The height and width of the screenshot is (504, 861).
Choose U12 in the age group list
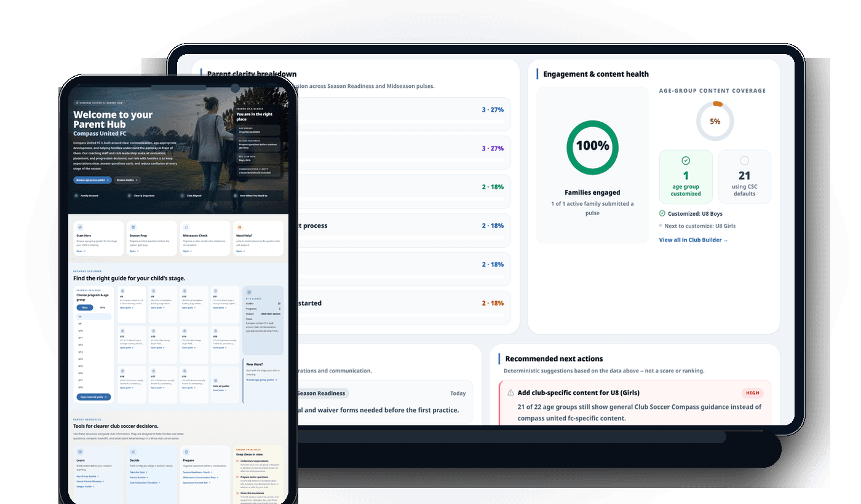pyautogui.click(x=94, y=345)
